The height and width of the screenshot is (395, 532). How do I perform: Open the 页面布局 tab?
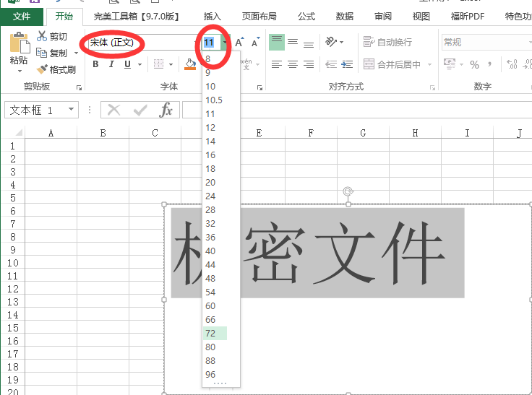[259, 17]
